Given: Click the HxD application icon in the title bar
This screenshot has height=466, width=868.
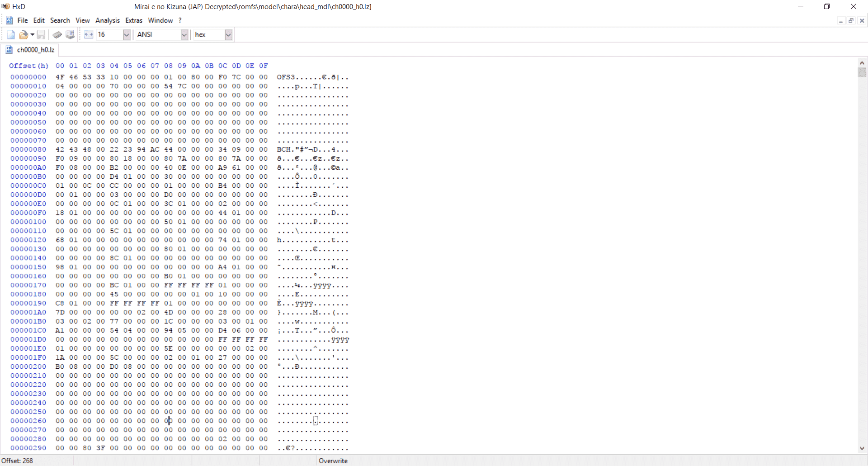Looking at the screenshot, I should tap(5, 6).
